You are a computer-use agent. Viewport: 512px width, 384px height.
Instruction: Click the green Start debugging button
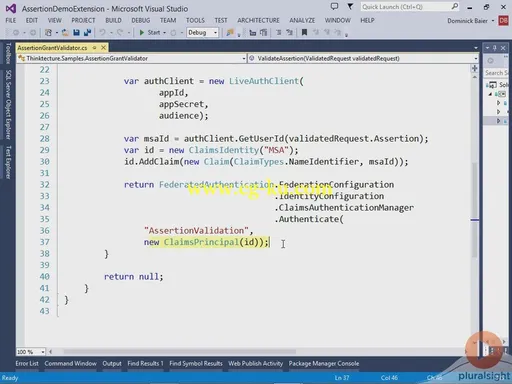click(150, 33)
